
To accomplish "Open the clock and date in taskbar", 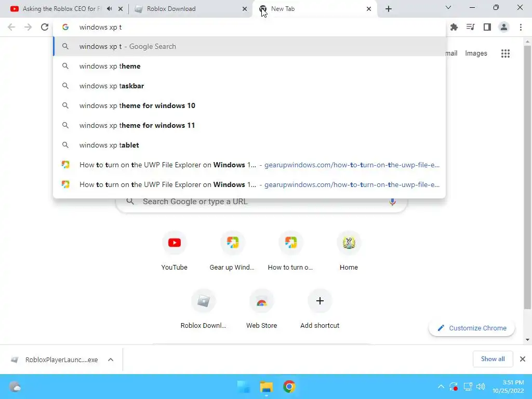I will (508, 387).
